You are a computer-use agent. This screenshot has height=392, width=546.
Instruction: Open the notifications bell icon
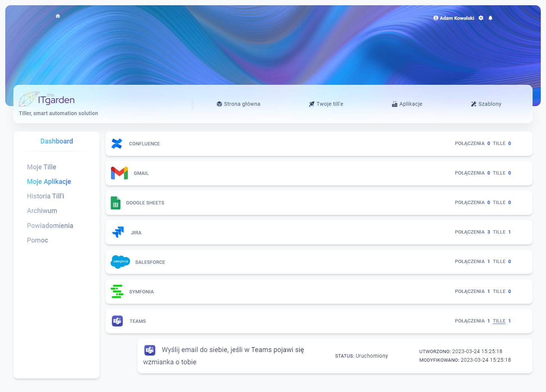pyautogui.click(x=490, y=18)
